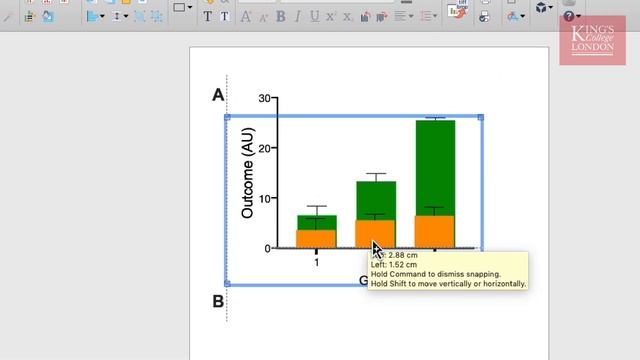Toggle bold formatting
This screenshot has width=640, height=360.
pos(281,16)
